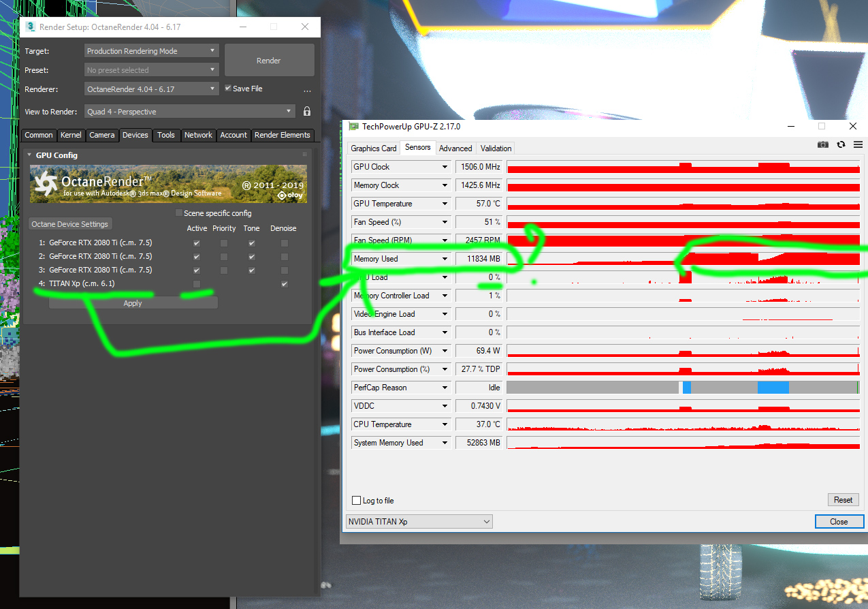Click the PerfCap Reason graph bar
Image resolution: width=868 pixels, height=609 pixels.
[x=684, y=388]
